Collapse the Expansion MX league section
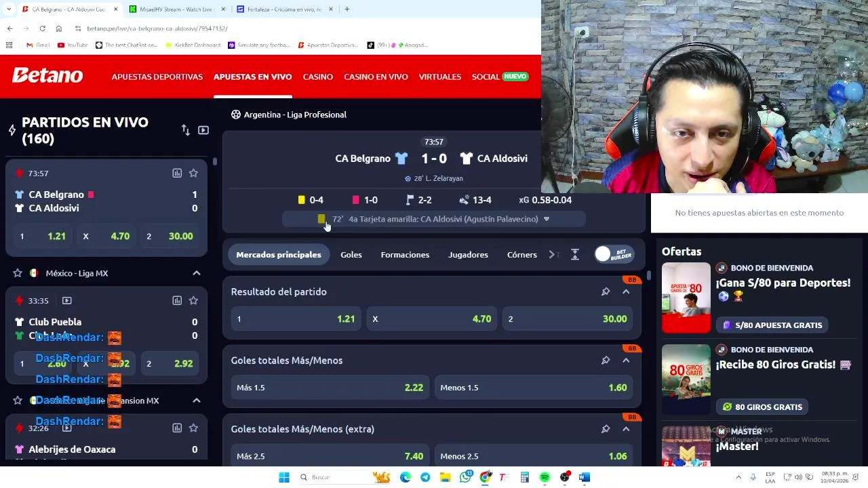The width and height of the screenshot is (868, 488). click(197, 401)
